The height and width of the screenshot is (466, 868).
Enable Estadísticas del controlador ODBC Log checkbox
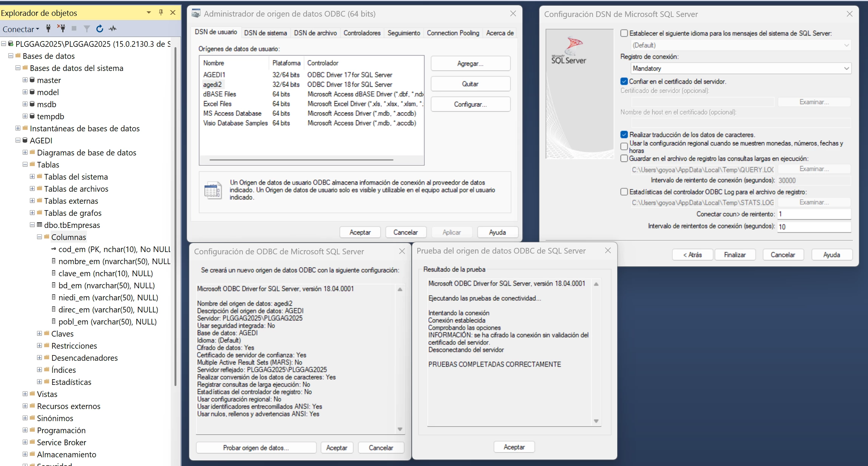pos(624,192)
